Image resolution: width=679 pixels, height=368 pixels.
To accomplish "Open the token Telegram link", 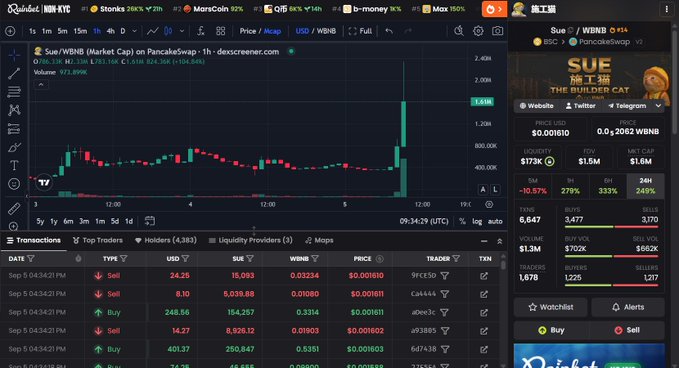I will click(x=627, y=106).
